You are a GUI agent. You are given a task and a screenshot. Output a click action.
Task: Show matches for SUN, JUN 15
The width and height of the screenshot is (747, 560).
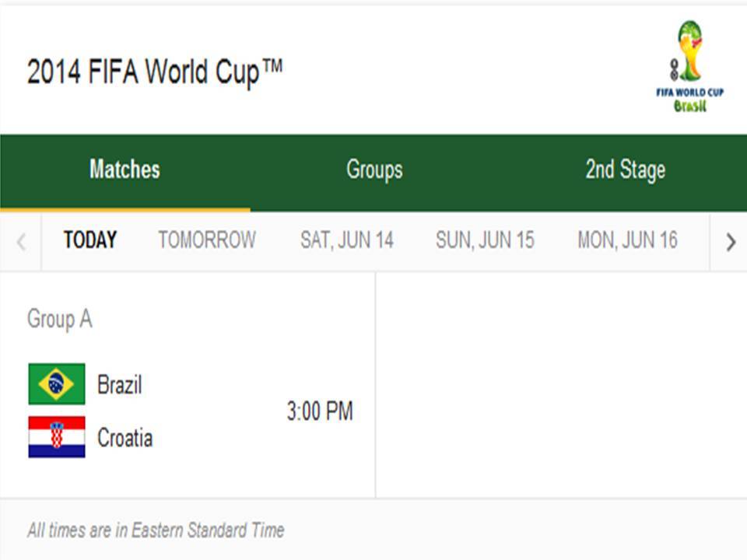click(x=485, y=240)
